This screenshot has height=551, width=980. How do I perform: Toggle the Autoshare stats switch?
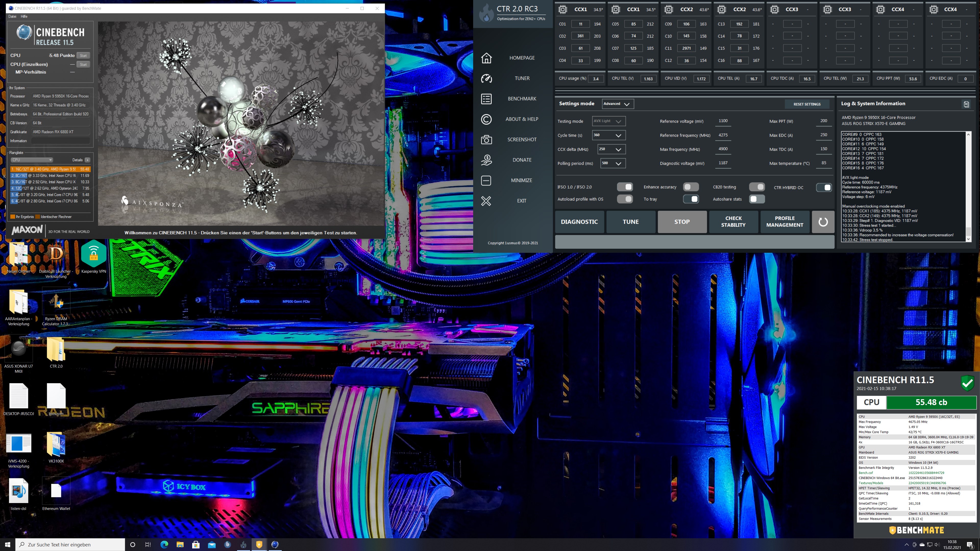click(757, 199)
